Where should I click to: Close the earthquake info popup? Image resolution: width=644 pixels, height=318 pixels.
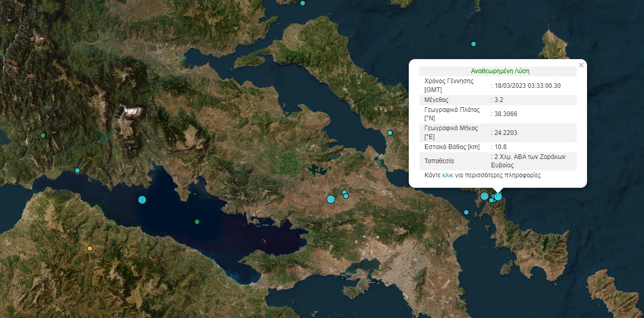pos(581,65)
